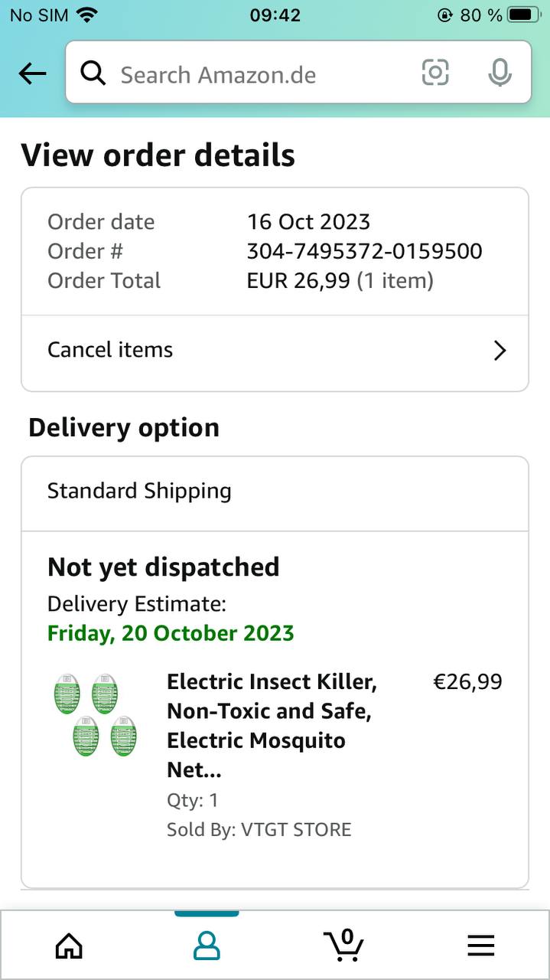Tap the Wi-Fi status icon

(x=88, y=15)
